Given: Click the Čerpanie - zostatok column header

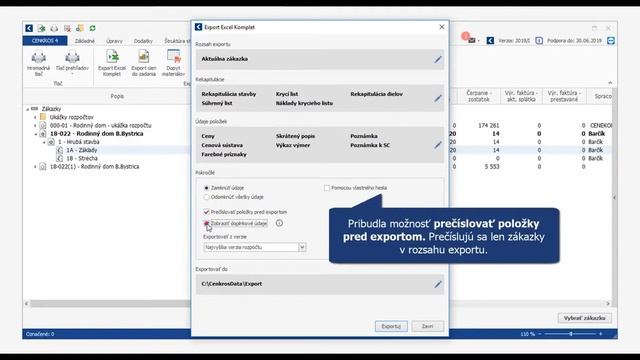Looking at the screenshot, I should [x=478, y=96].
